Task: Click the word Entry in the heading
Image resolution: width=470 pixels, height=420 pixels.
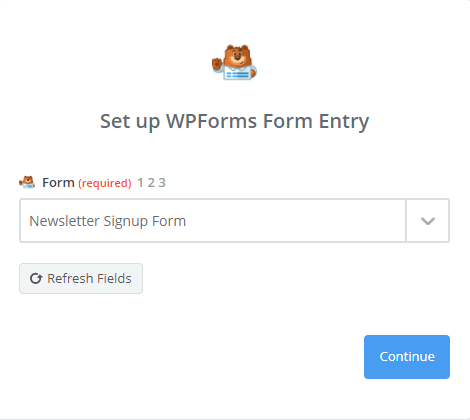Action: [x=344, y=122]
